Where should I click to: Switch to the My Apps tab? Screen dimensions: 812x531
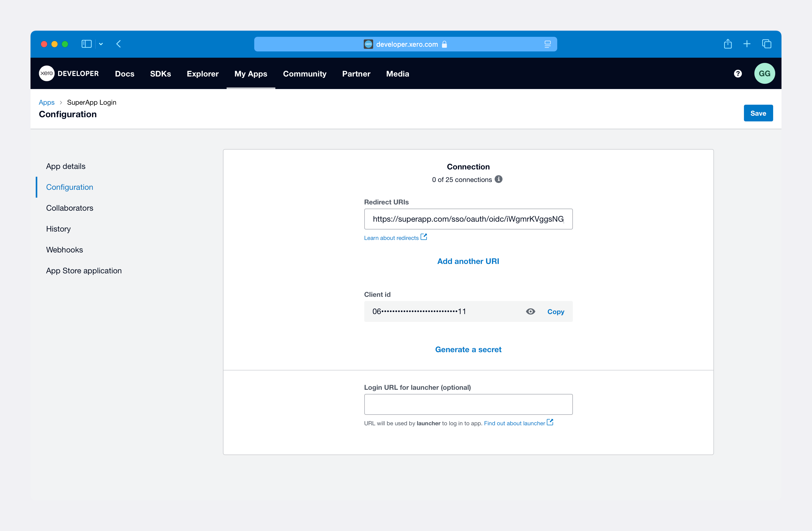[x=251, y=73]
